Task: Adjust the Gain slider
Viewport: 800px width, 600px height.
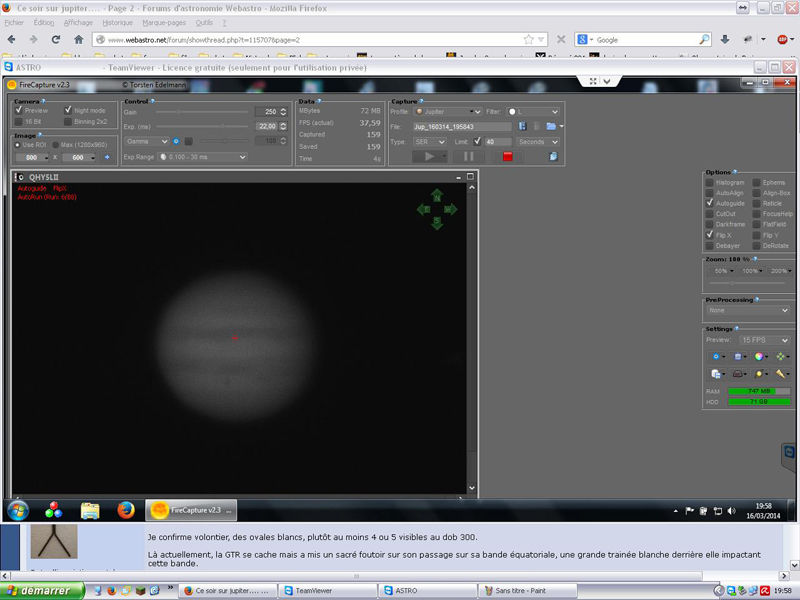Action: coord(202,111)
